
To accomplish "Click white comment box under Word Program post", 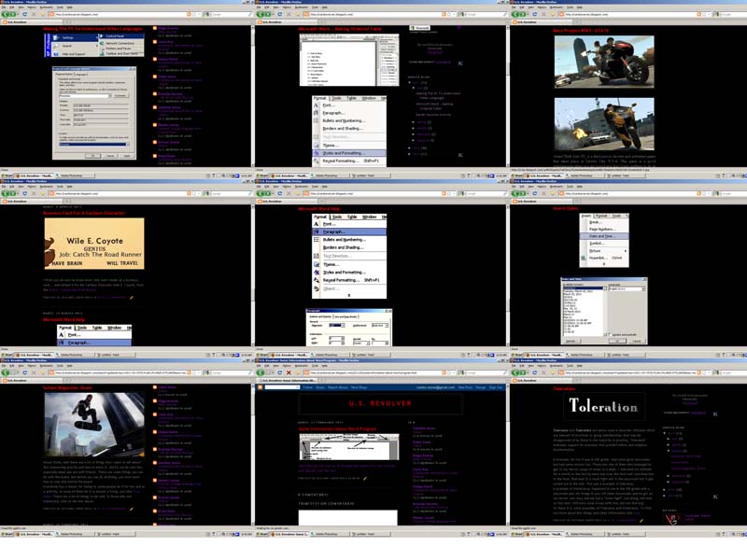I will [x=347, y=518].
